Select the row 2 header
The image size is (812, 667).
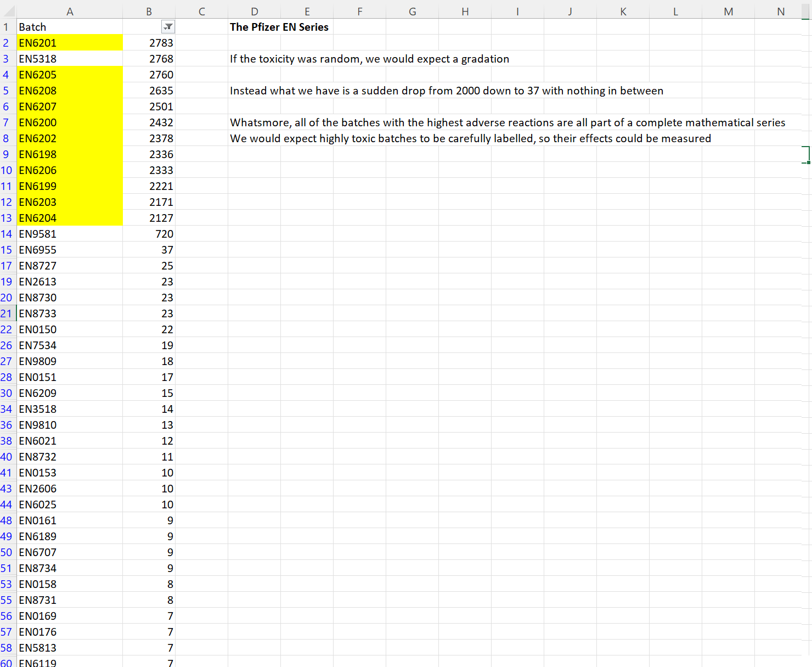click(x=7, y=43)
